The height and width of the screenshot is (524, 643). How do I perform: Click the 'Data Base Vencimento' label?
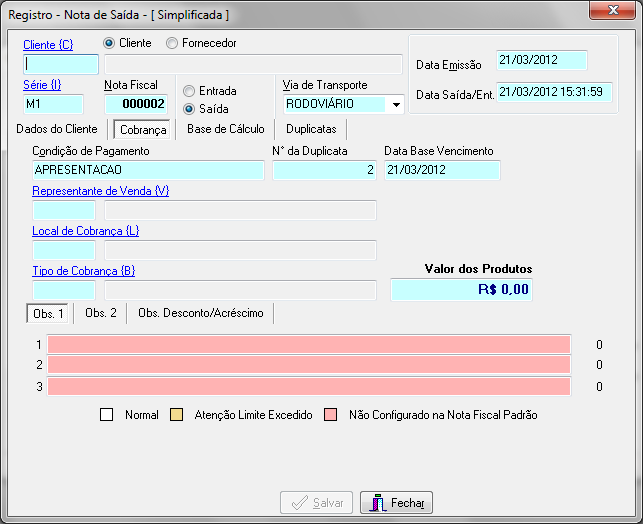(439, 151)
